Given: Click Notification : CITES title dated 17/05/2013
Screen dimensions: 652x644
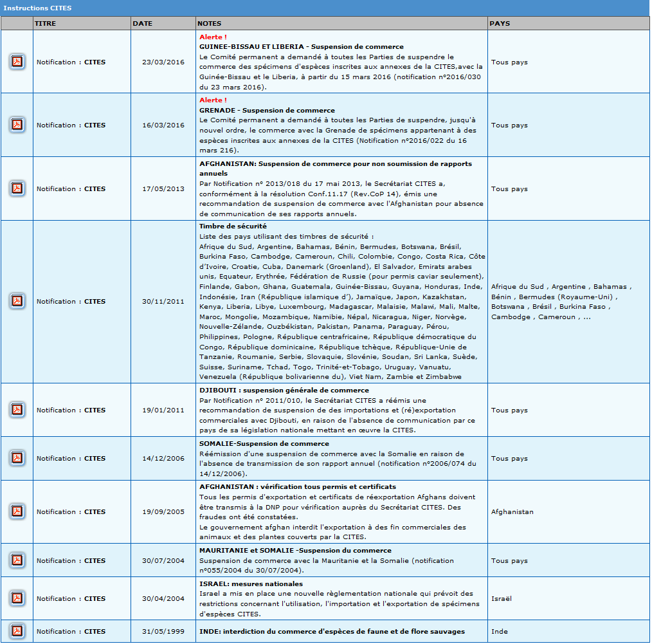Looking at the screenshot, I should (x=71, y=189).
